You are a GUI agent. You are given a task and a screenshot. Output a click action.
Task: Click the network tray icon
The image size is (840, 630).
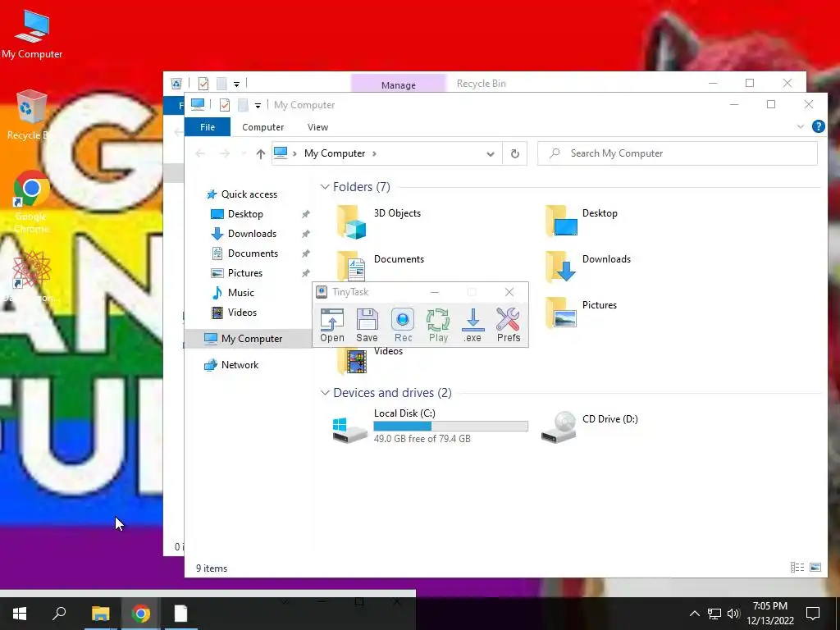[714, 614]
